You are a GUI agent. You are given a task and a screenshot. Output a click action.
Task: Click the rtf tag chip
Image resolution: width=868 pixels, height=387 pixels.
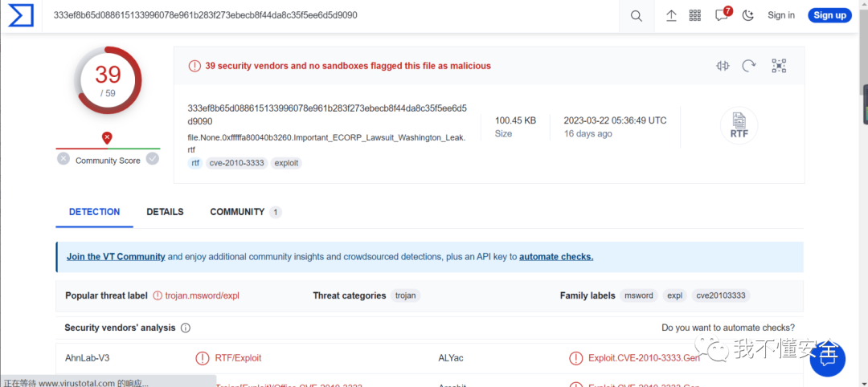[195, 163]
